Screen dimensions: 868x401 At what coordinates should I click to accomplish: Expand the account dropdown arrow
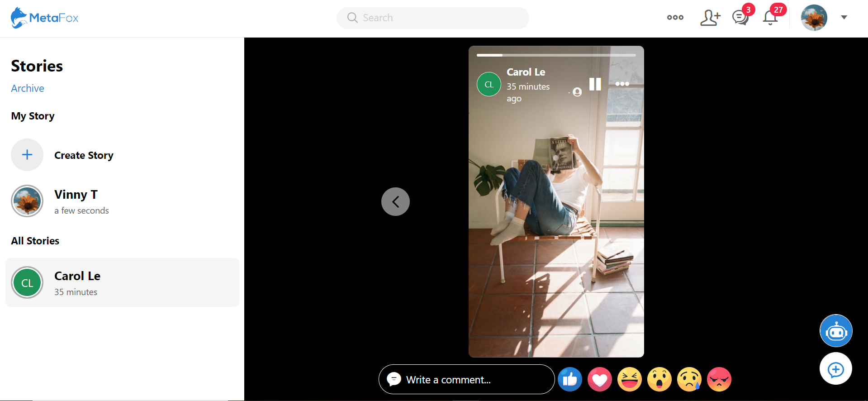(844, 18)
